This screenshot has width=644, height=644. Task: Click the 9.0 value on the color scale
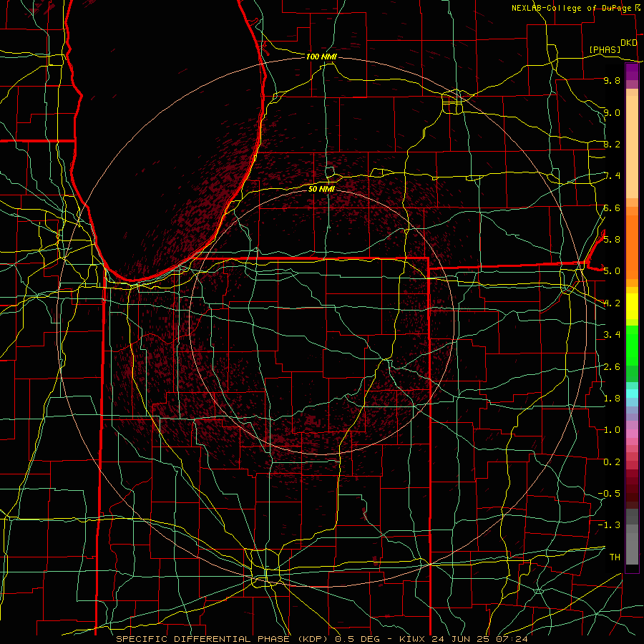(x=612, y=112)
